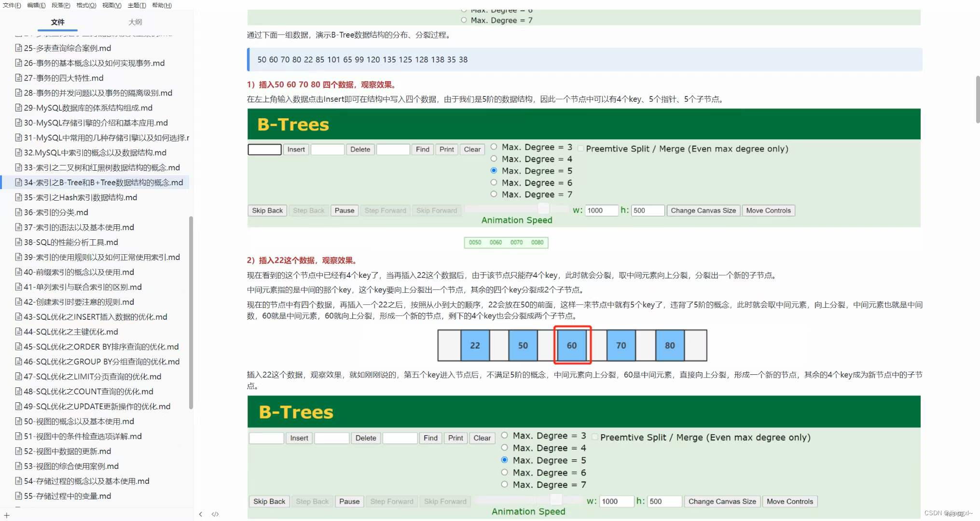Click first B-Trees Skip Back button
Image resolution: width=980 pixels, height=521 pixels.
pos(267,210)
